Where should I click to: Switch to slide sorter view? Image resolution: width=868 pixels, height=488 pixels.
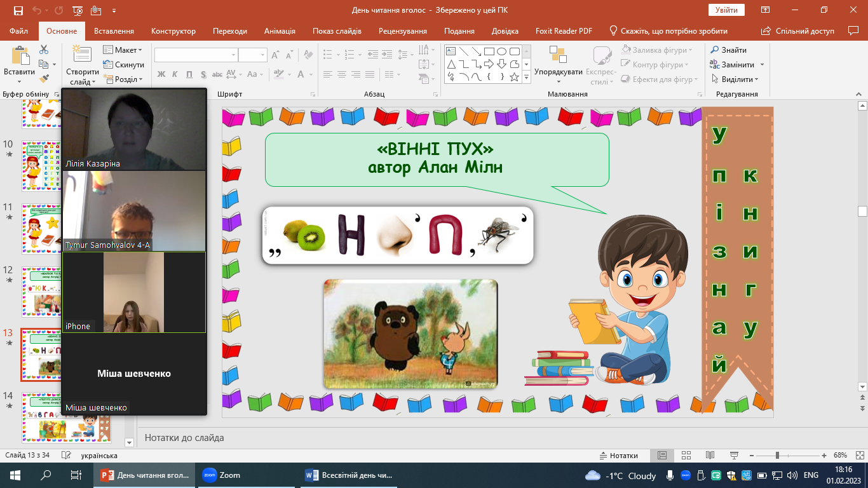[686, 456]
